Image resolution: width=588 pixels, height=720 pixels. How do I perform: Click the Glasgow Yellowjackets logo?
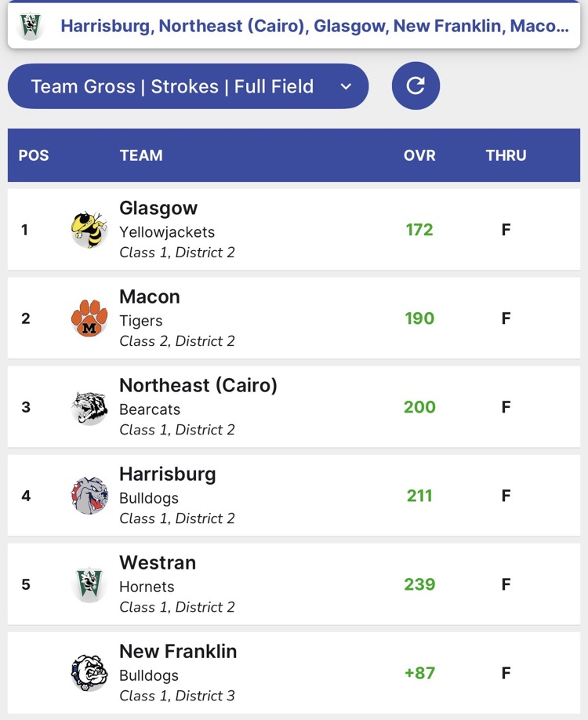(x=89, y=230)
